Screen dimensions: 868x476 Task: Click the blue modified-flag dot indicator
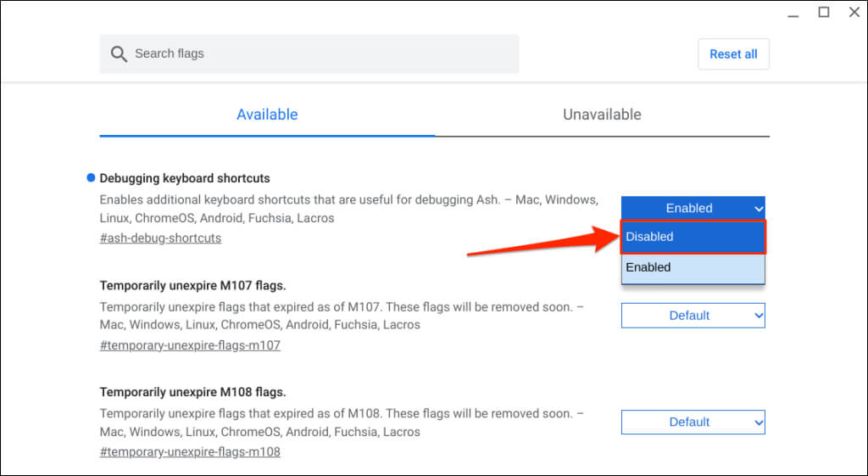(91, 178)
